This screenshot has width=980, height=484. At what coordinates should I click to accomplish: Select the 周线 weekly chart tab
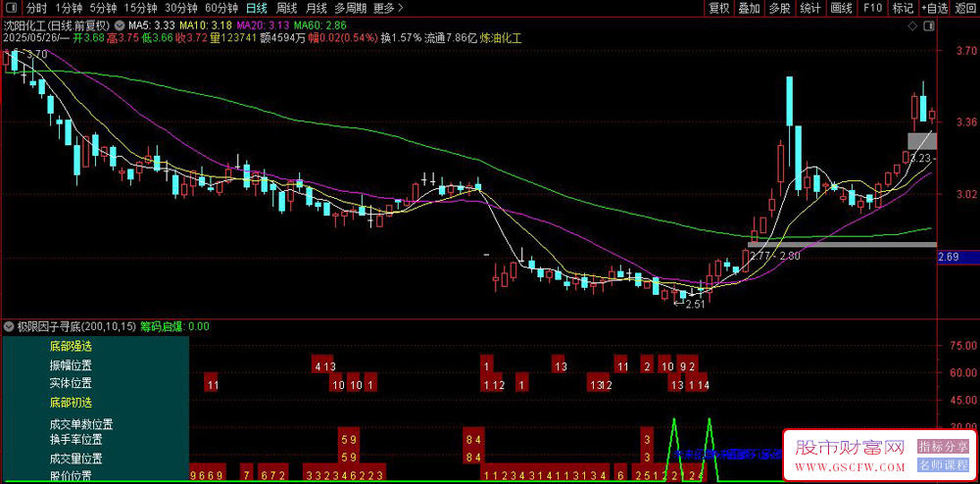click(286, 8)
